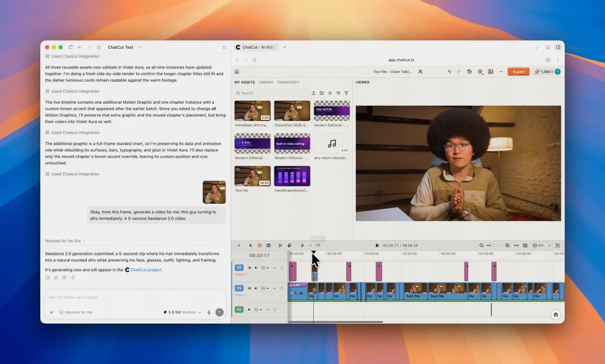Add a new track with the timeline plus icon
The height and width of the screenshot is (364, 605).
point(239,245)
